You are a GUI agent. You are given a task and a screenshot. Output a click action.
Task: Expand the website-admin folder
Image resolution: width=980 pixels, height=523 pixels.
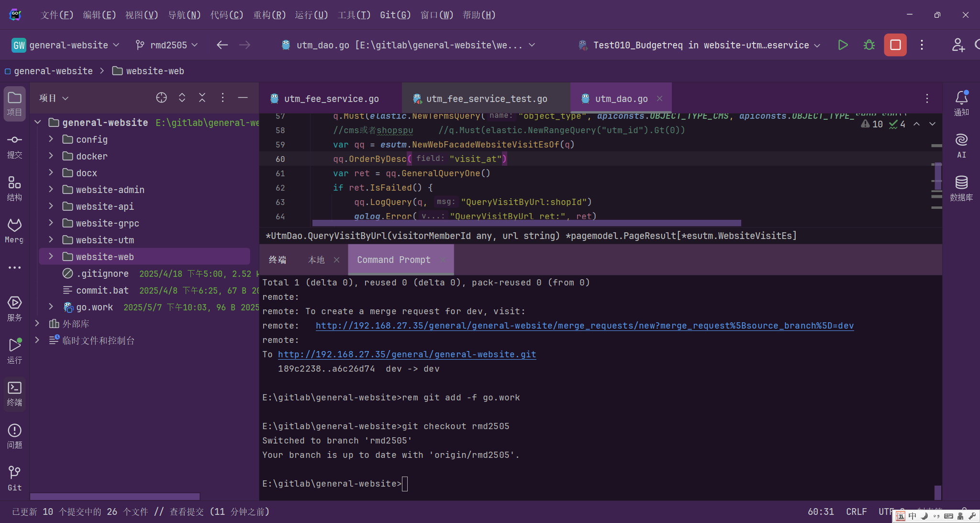tap(51, 190)
